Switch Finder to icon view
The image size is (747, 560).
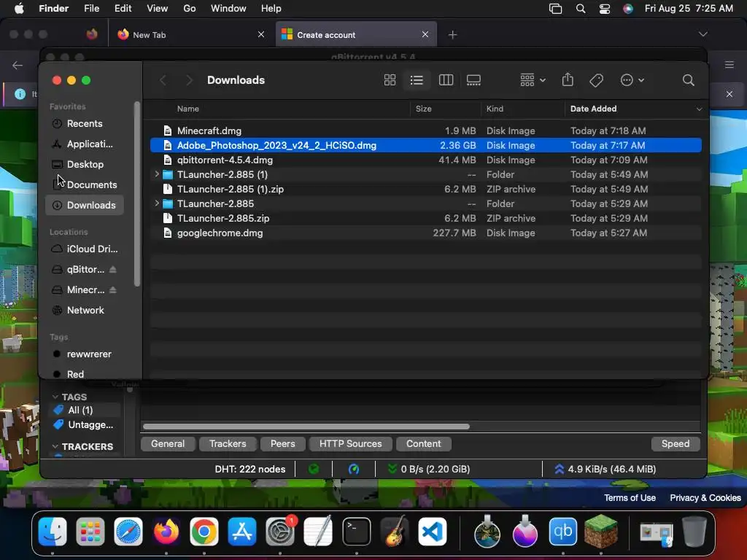pos(390,80)
